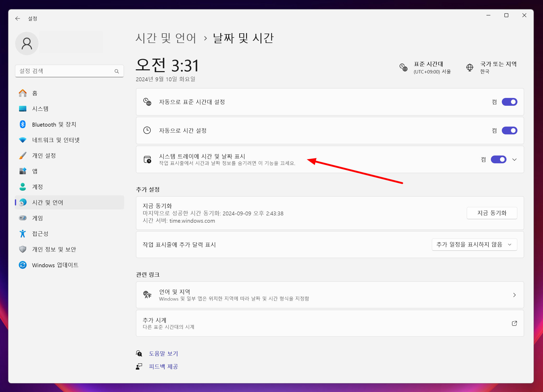Open the 추가 일정을 표시하지 않음 dropdown
Screen dimensions: 543x392
[x=474, y=245]
